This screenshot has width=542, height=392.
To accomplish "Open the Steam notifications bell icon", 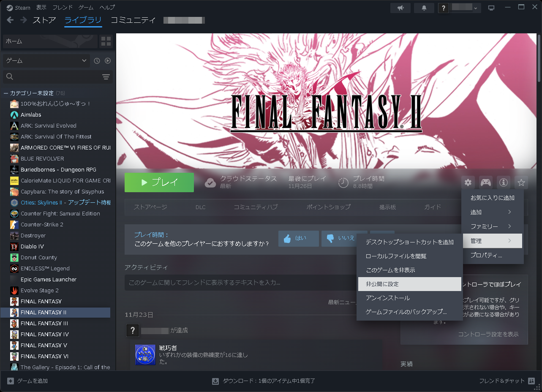I will click(423, 8).
